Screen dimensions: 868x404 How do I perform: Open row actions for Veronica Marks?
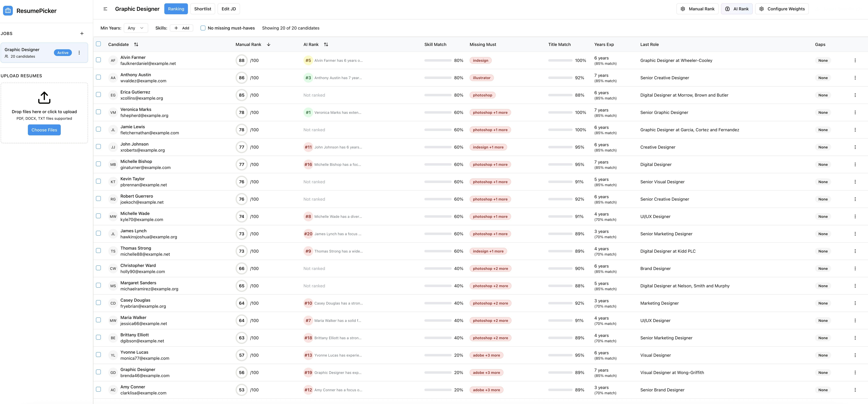[x=855, y=112]
